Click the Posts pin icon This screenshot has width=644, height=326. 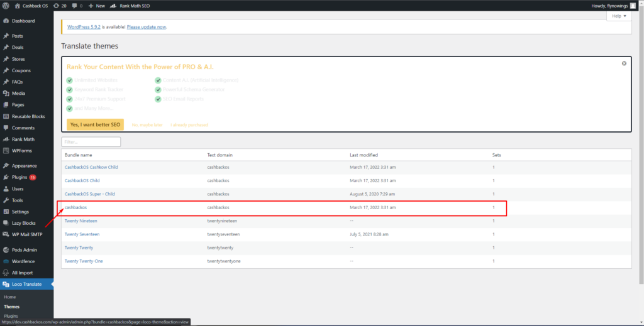point(6,36)
